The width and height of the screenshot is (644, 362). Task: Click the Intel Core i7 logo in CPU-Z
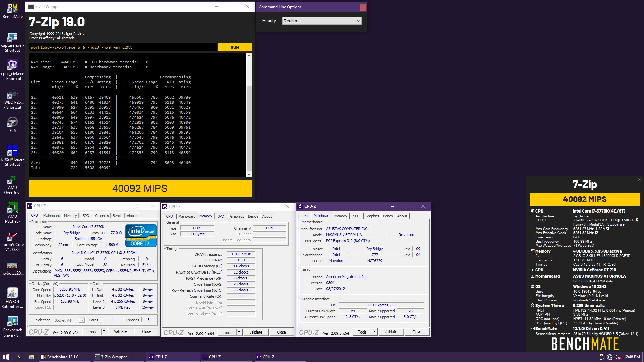pos(141,236)
